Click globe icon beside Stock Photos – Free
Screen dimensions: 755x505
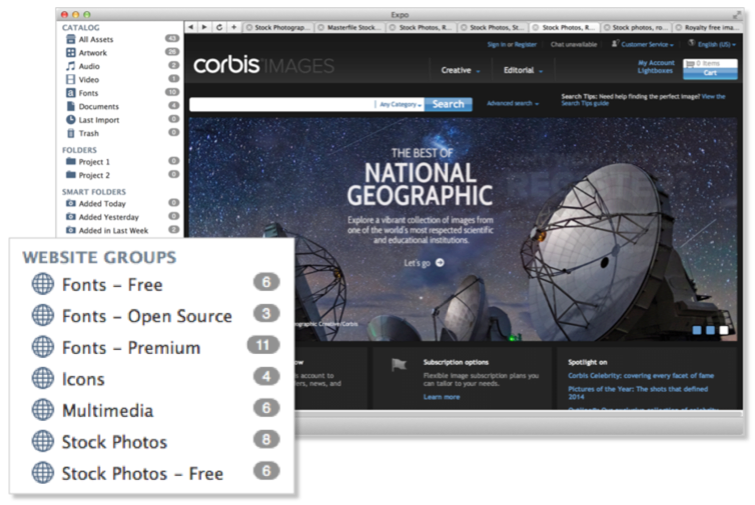43,473
